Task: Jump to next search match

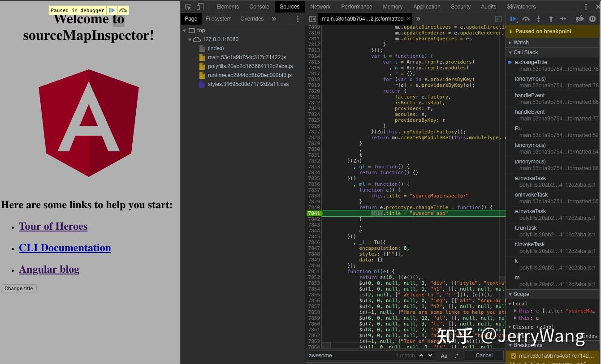Action: pyautogui.click(x=430, y=355)
